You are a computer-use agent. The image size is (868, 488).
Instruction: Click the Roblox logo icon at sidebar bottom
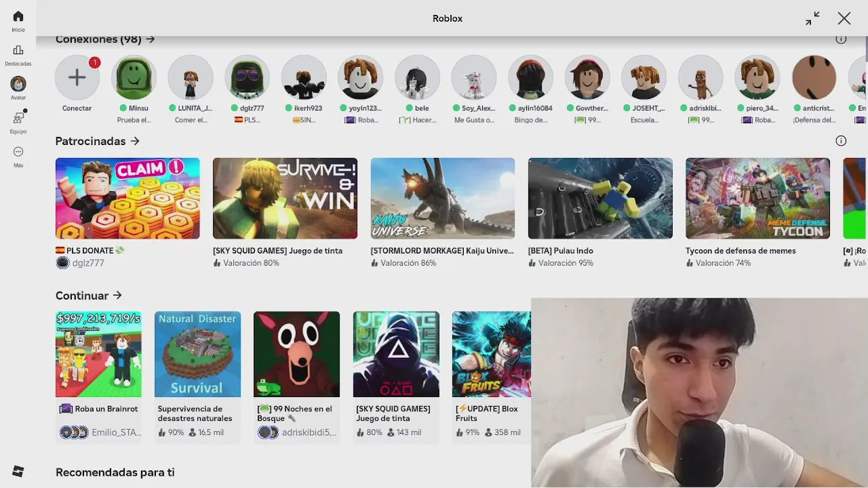point(18,471)
